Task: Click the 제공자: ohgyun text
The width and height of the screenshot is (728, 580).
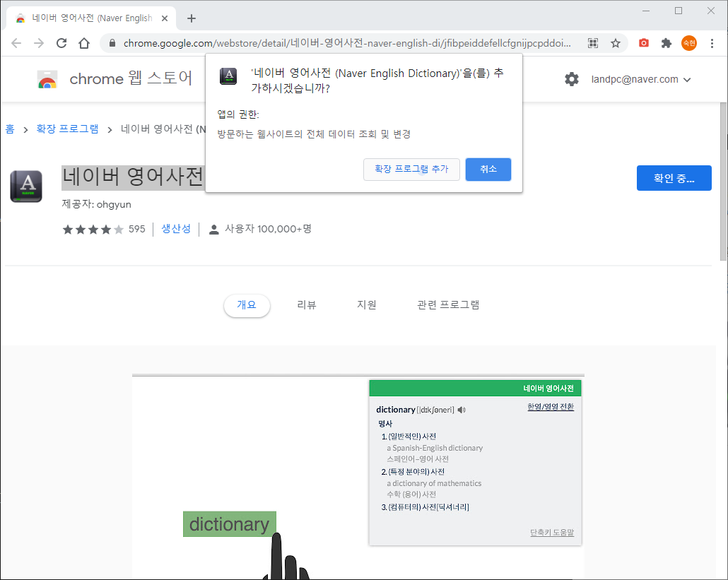Action: [97, 204]
